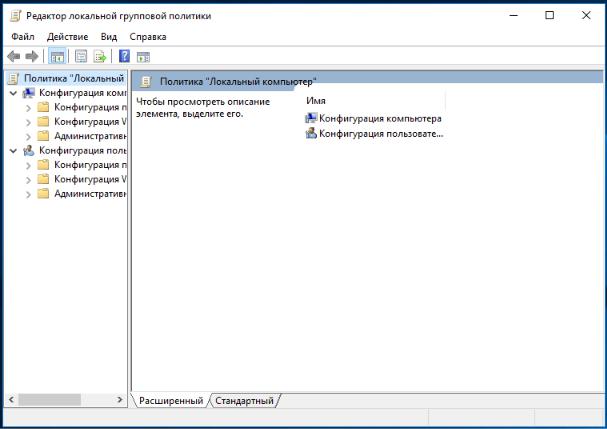Screen dimensions: 607x429
Task: Click the scroll icon next to Политика "Локальный" in the tree
Action: (13, 79)
